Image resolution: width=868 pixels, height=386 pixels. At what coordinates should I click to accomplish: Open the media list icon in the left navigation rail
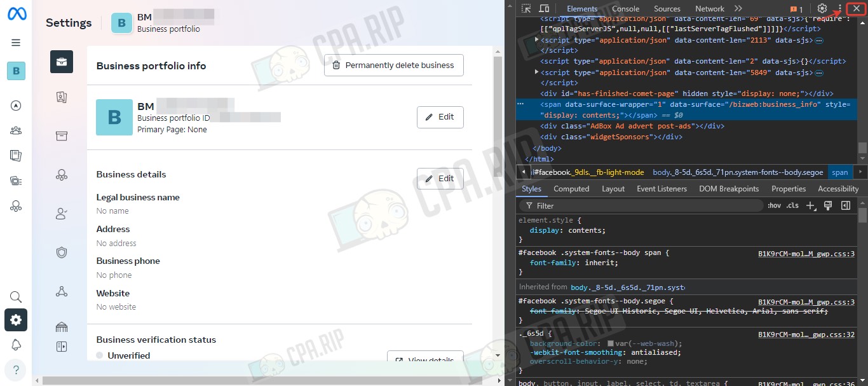tap(16, 181)
